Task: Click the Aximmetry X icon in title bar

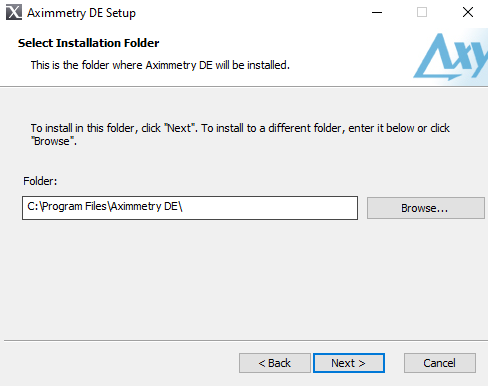Action: (x=14, y=12)
